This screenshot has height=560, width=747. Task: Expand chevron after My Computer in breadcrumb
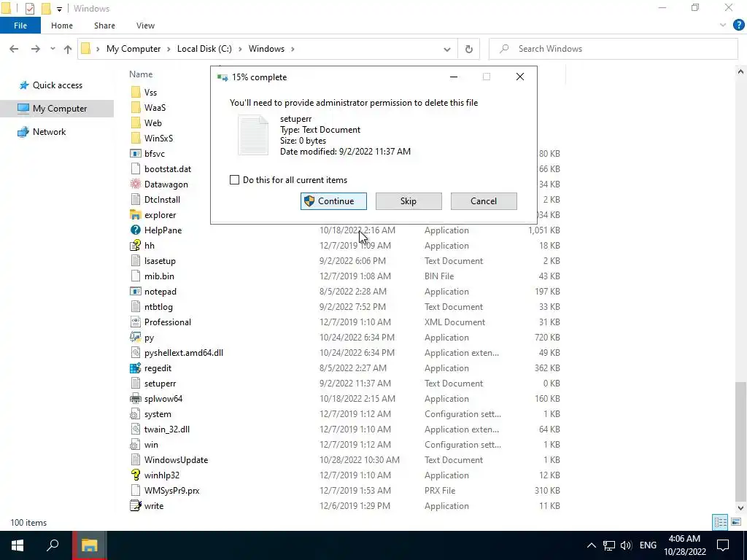[169, 49]
